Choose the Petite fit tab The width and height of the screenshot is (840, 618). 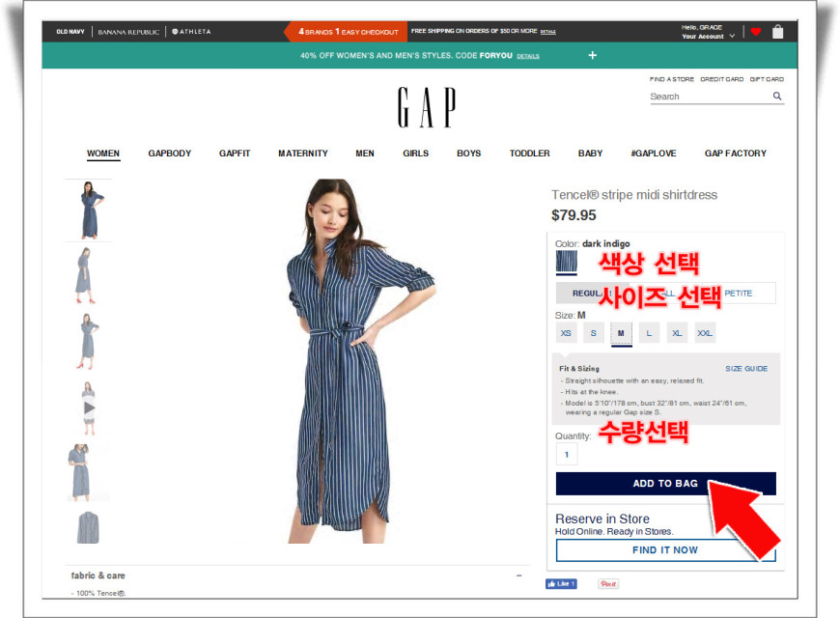click(x=739, y=294)
